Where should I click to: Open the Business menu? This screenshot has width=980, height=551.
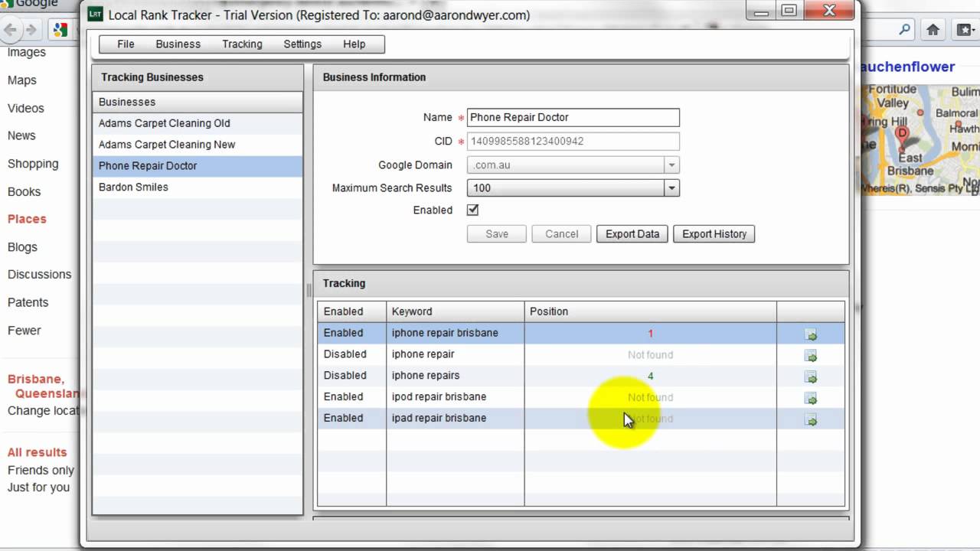click(x=178, y=44)
